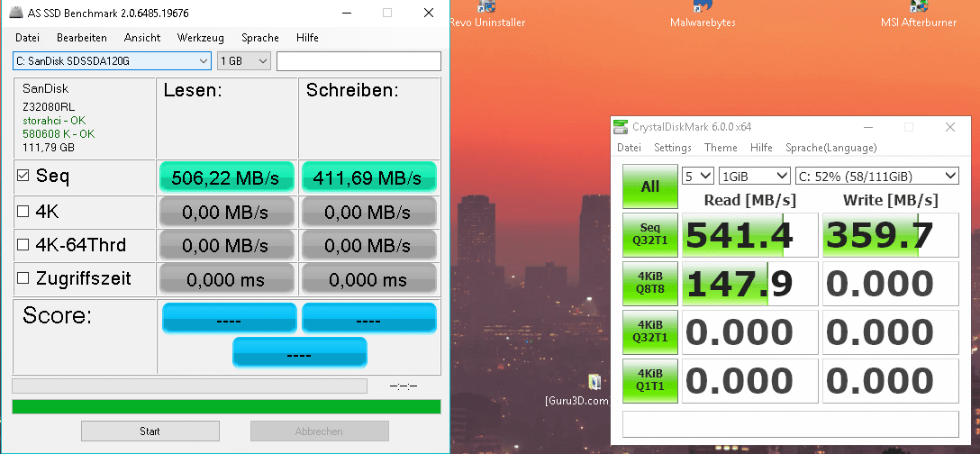The image size is (980, 454).
Task: Click the CrystalDiskMark title bar icon
Action: tap(620, 127)
